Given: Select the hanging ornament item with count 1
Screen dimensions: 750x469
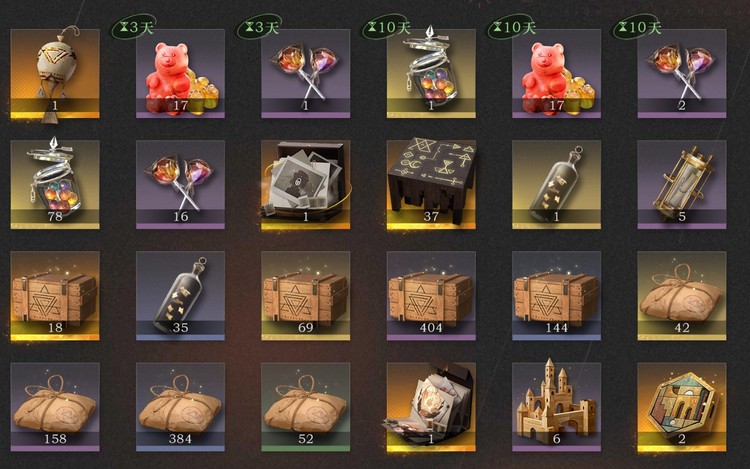Looking at the screenshot, I should coord(55,73).
